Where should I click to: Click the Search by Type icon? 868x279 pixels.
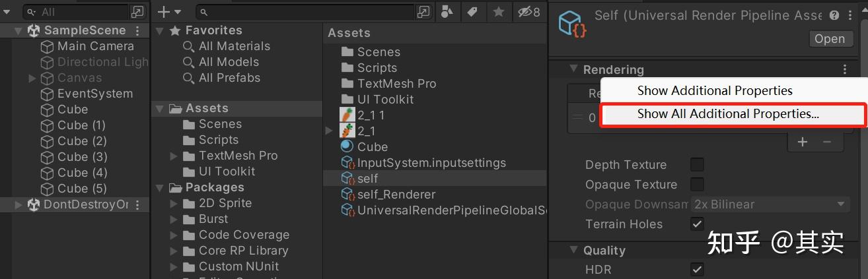pyautogui.click(x=447, y=12)
